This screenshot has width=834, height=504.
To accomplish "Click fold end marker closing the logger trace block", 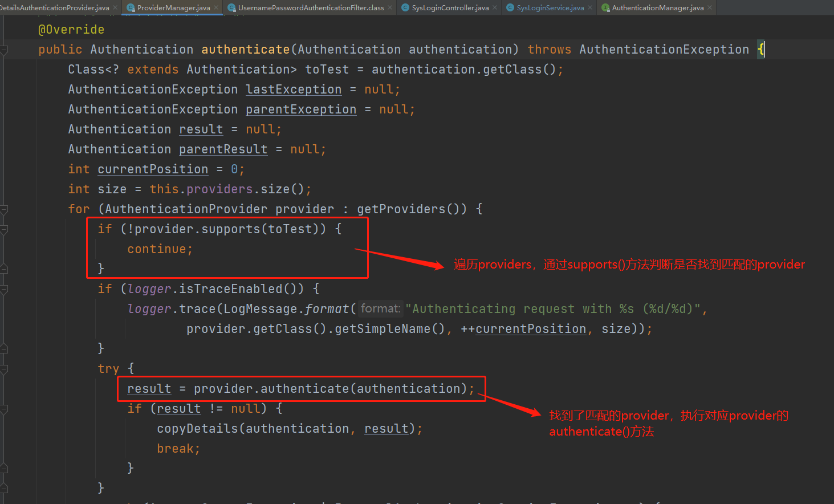I will coord(4,348).
